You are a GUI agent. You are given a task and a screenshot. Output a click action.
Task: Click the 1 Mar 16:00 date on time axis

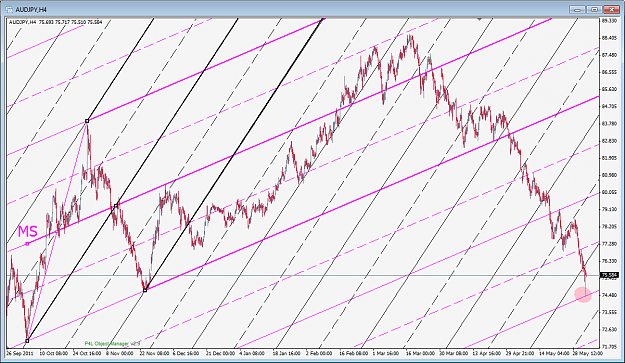[386, 353]
